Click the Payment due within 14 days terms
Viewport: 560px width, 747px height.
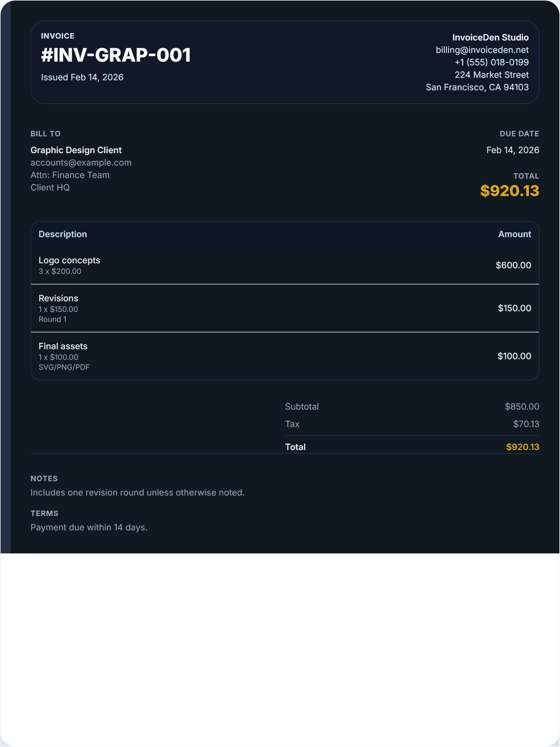(89, 527)
